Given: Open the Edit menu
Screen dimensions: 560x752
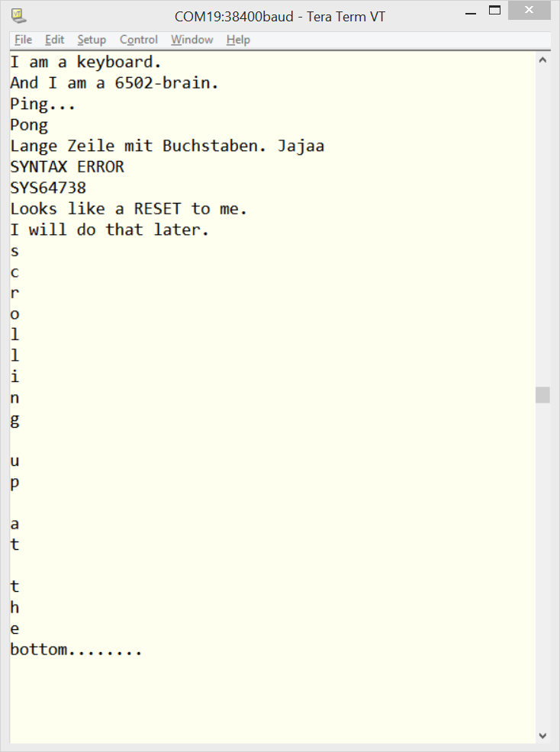Looking at the screenshot, I should click(x=55, y=40).
